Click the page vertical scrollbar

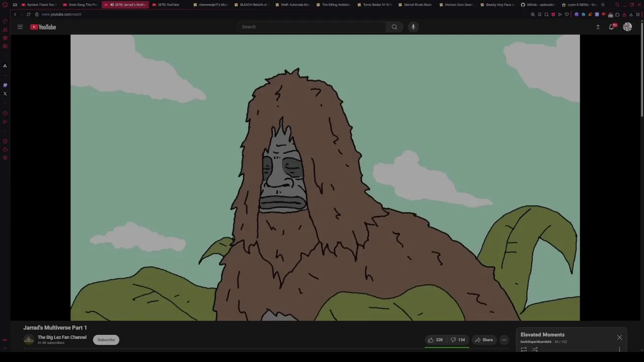(x=641, y=70)
